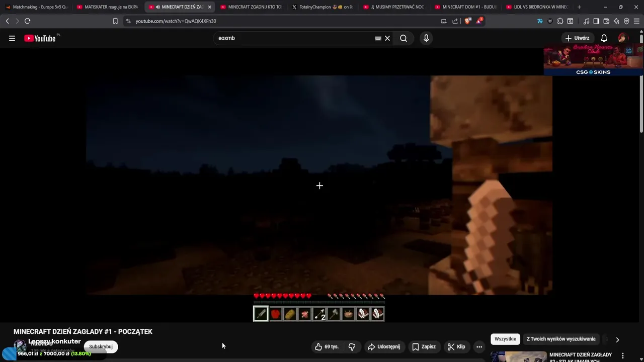The image size is (644, 362).
Task: Like the video with the 69 tys. button
Action: (x=327, y=346)
